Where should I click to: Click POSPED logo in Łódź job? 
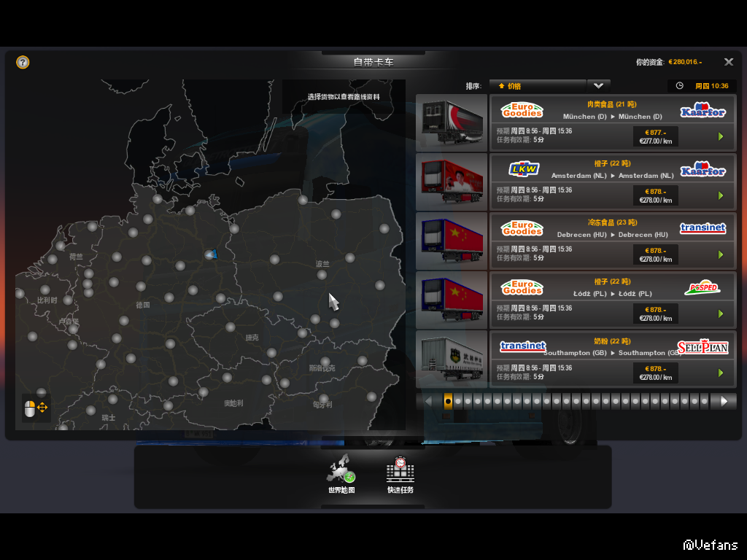(x=703, y=287)
